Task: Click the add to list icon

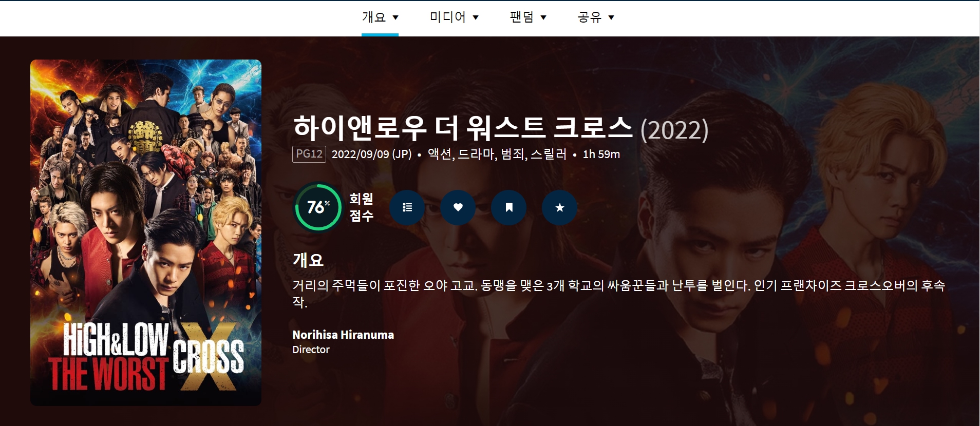Action: pyautogui.click(x=407, y=207)
